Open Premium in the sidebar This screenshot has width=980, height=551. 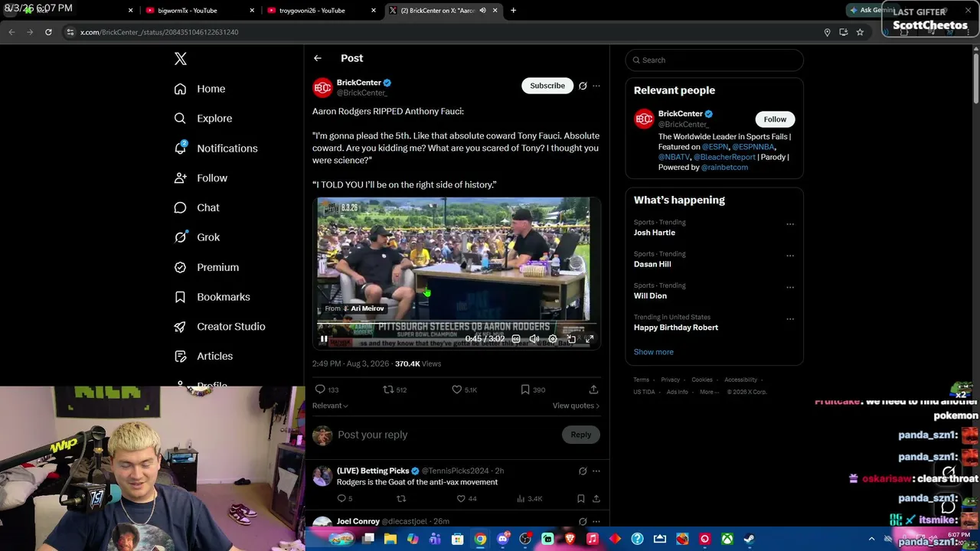coord(207,267)
